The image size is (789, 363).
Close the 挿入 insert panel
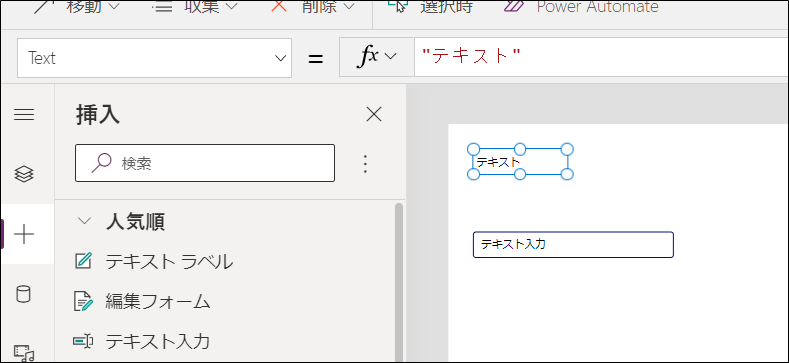point(374,115)
